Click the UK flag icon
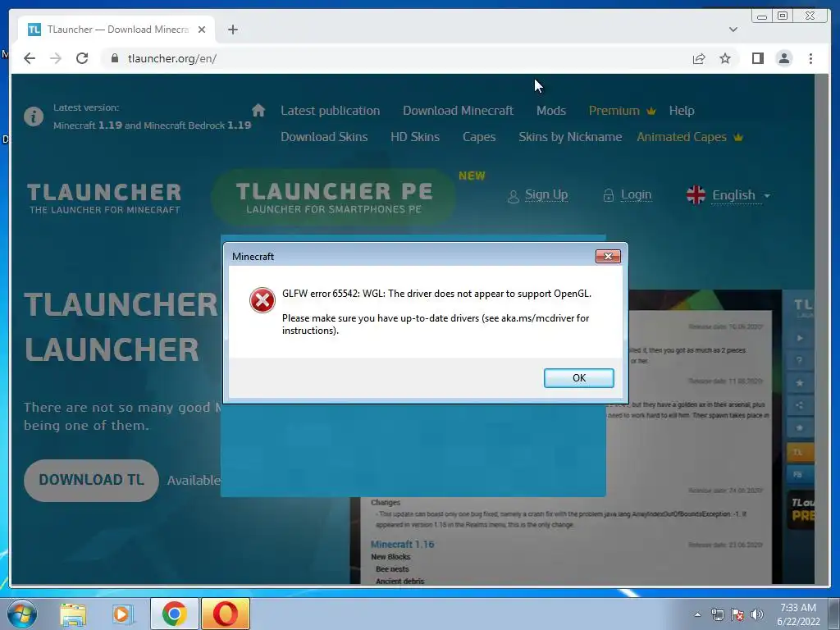 696,195
